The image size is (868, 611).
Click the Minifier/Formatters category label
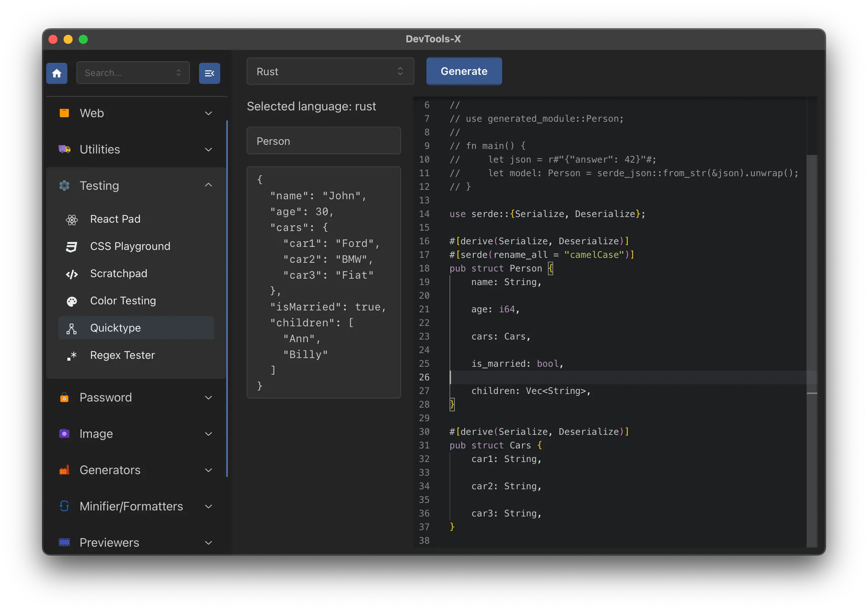tap(131, 506)
